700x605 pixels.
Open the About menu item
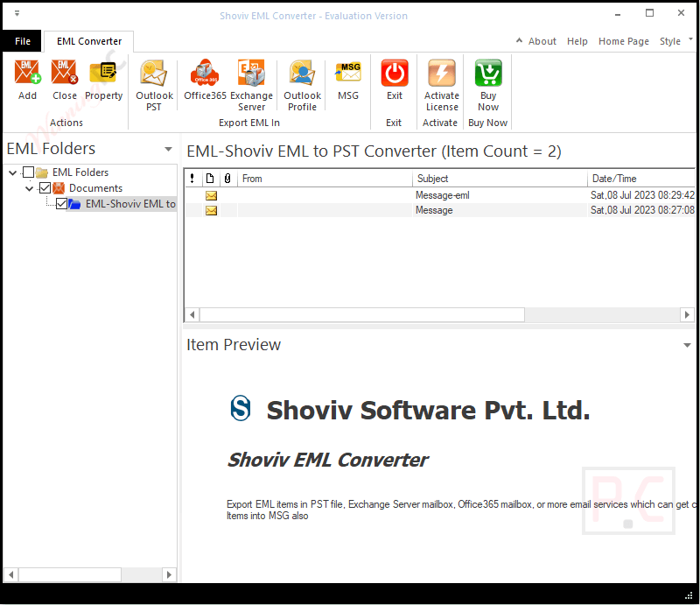[x=542, y=41]
